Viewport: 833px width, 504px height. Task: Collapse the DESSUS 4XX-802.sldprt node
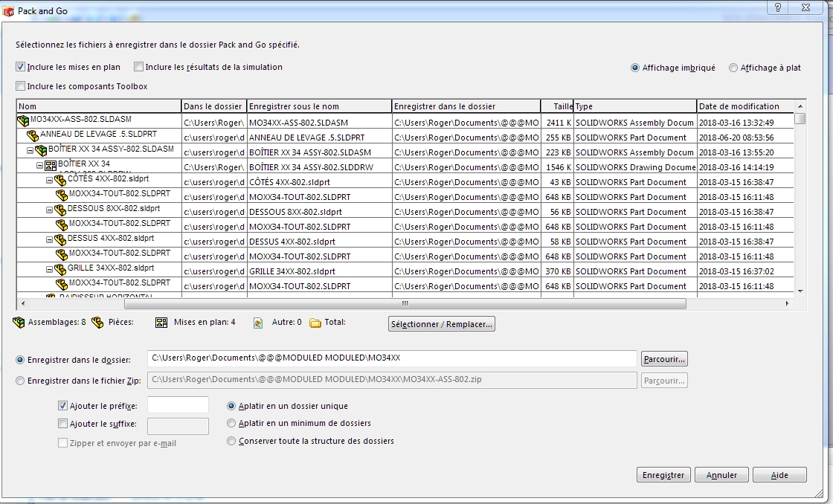click(x=49, y=240)
